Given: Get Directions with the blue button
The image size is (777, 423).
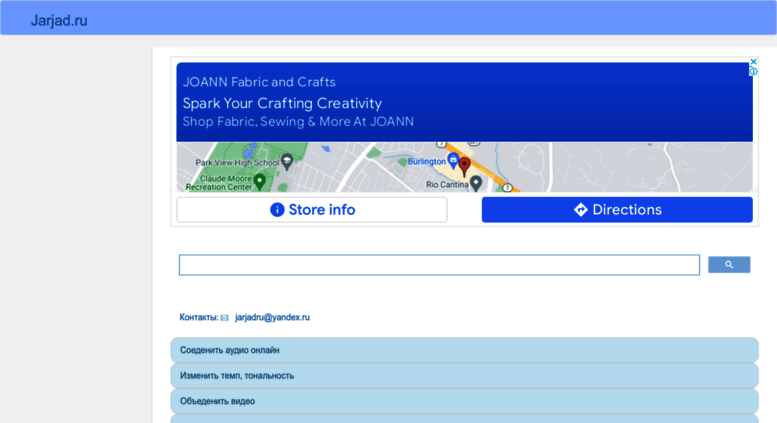Looking at the screenshot, I should (617, 210).
